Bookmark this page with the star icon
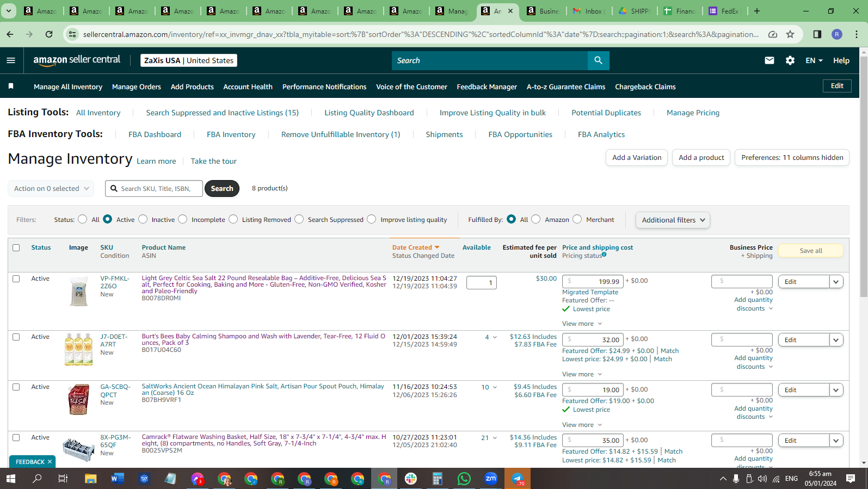This screenshot has height=489, width=868. pos(790,34)
